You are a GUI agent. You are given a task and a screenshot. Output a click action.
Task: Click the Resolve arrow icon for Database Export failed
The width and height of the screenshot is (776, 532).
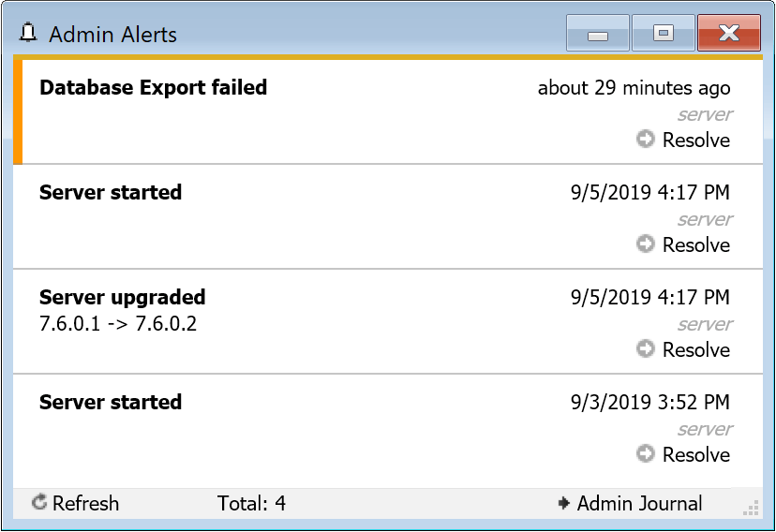[x=645, y=140]
